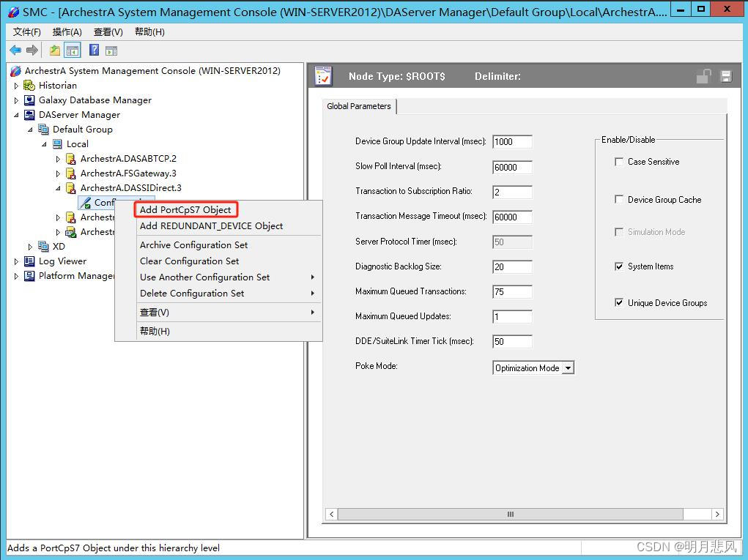This screenshot has width=748, height=560.
Task: Click the scroll right arrow
Action: (x=717, y=514)
